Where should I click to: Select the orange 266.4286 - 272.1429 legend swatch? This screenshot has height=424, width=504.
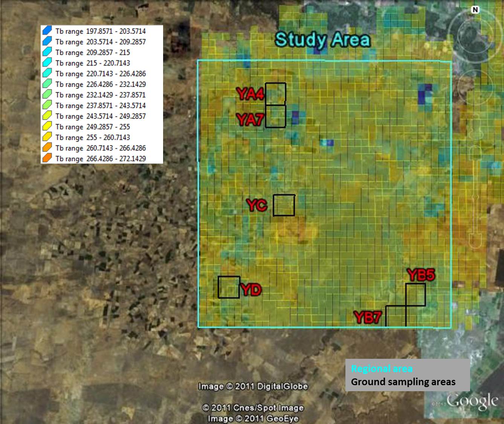pos(47,158)
